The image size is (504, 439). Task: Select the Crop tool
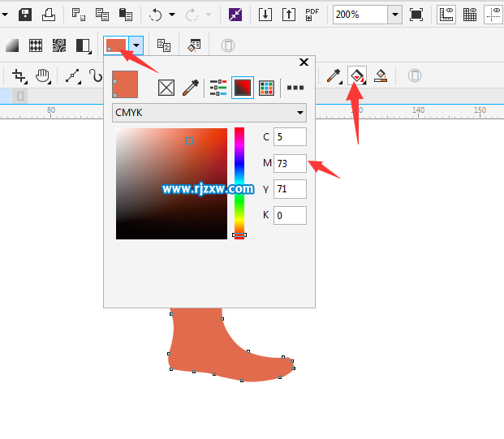click(x=19, y=76)
